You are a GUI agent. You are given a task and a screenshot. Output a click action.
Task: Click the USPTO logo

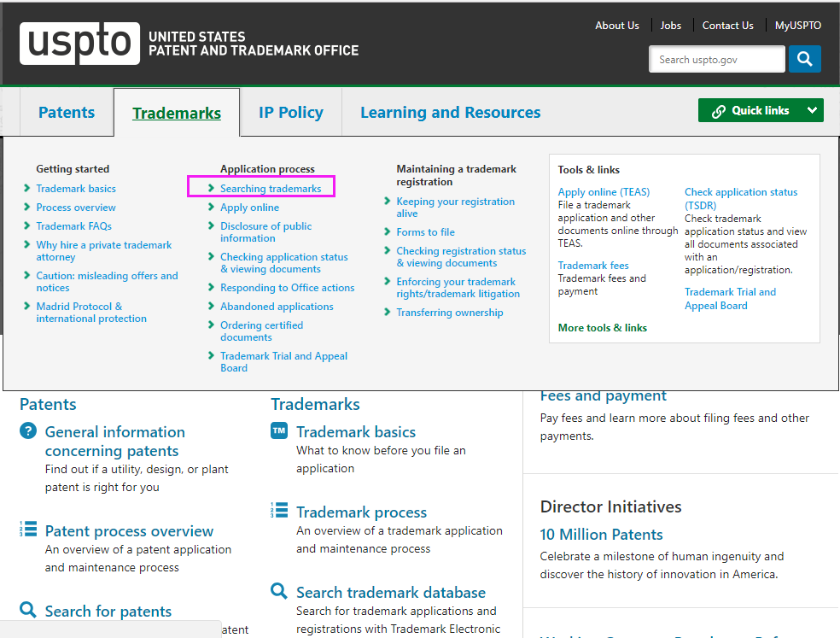80,44
